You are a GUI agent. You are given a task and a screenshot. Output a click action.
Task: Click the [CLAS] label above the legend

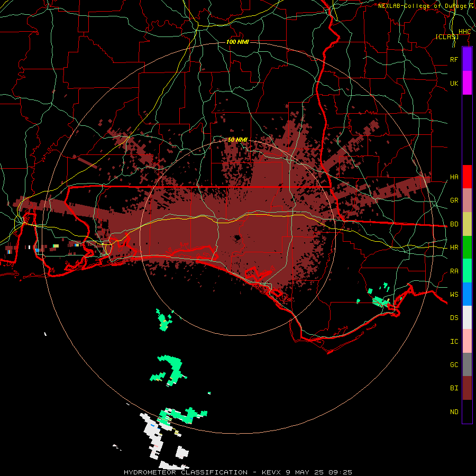[447, 36]
